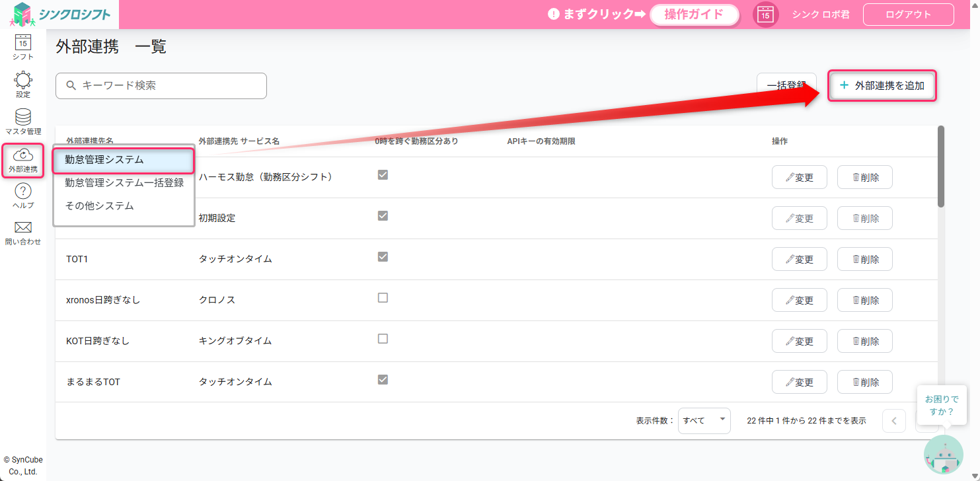The width and height of the screenshot is (980, 481).
Task: Click the シンクロシフト logo
Action: point(60,15)
